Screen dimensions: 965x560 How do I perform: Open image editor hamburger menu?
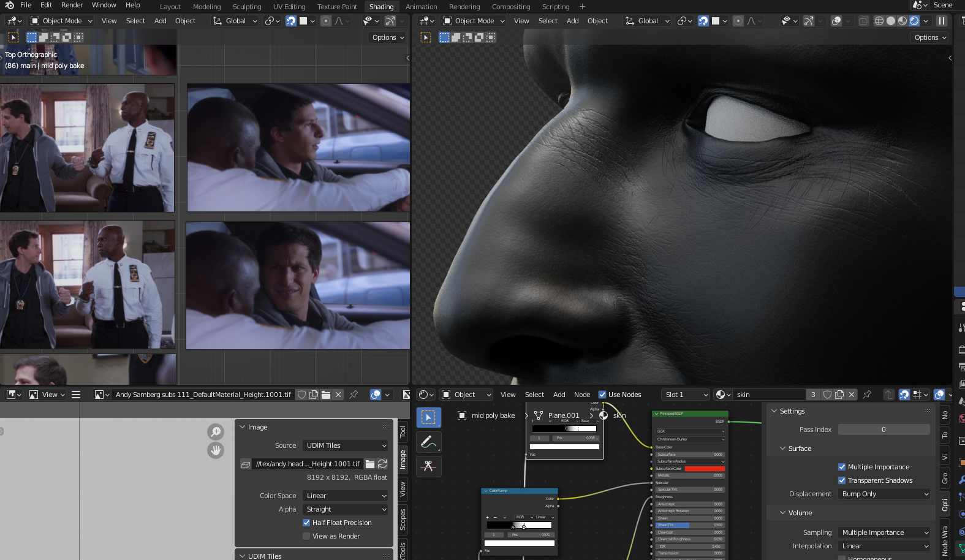point(76,395)
